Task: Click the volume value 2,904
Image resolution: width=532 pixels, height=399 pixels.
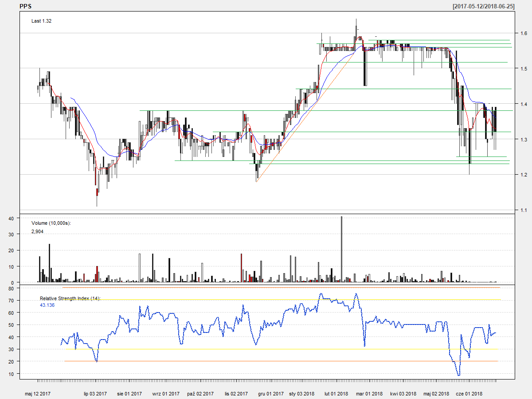Action: click(37, 231)
